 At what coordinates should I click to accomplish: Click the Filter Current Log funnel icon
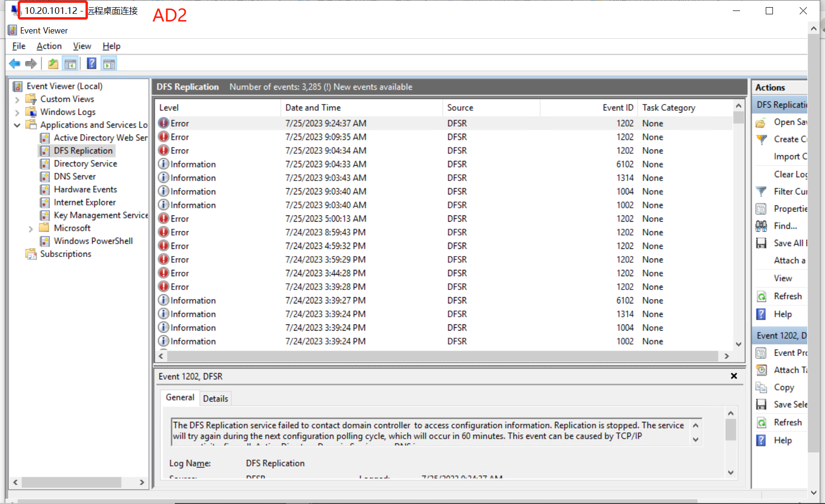click(x=761, y=192)
